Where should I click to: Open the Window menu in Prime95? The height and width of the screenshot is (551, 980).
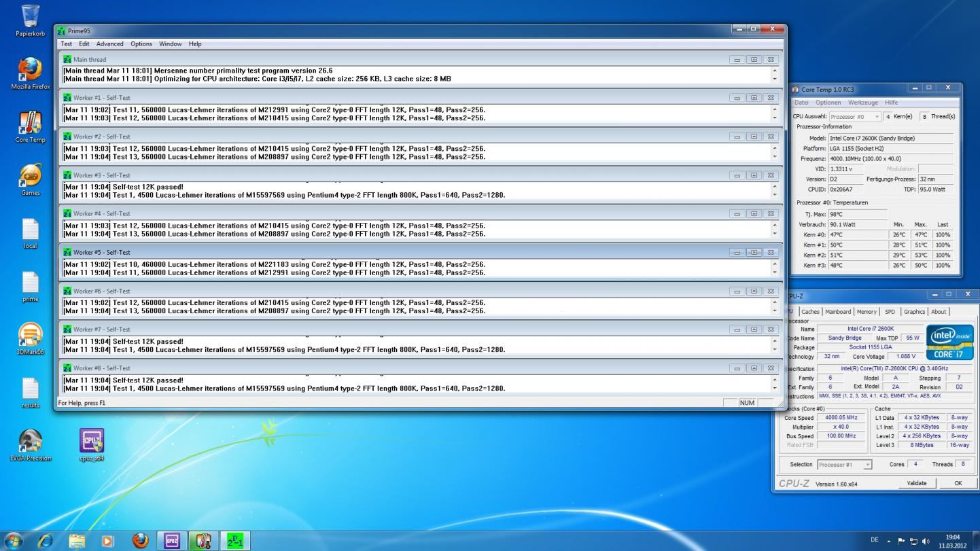171,44
